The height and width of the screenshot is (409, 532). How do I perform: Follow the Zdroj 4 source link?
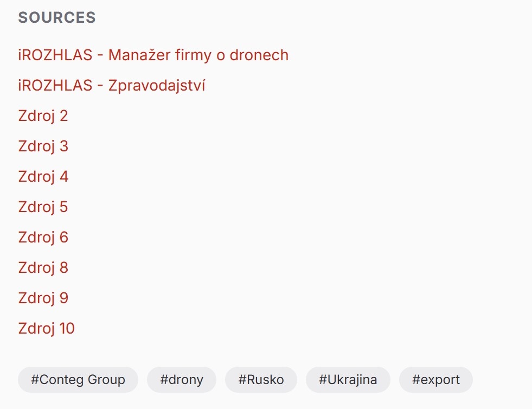click(43, 177)
